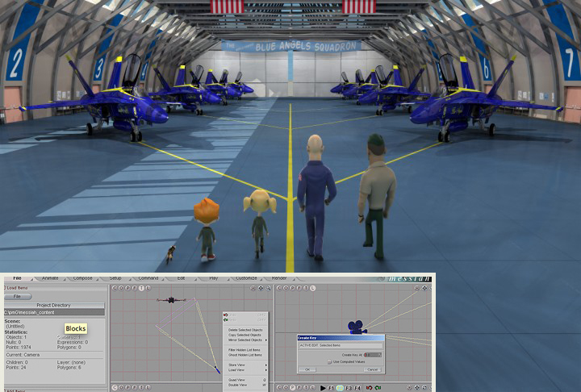
Task: Choose Filter Hidden List Items
Action: click(x=245, y=350)
